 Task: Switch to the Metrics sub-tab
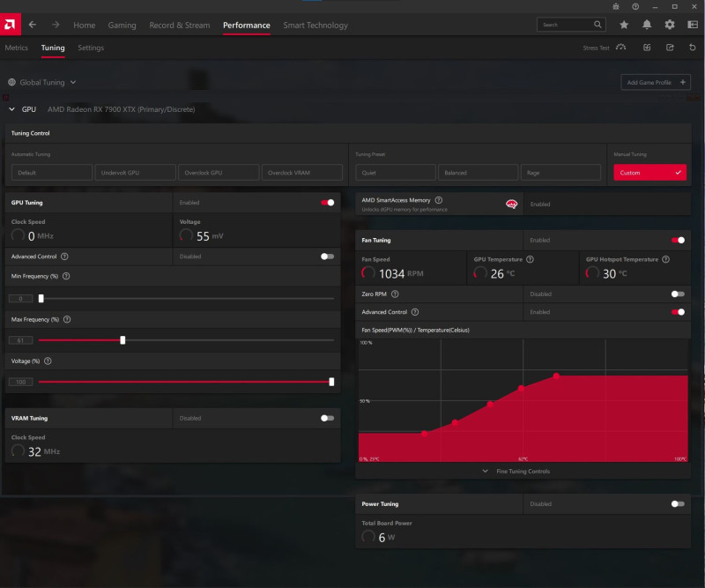click(x=16, y=48)
